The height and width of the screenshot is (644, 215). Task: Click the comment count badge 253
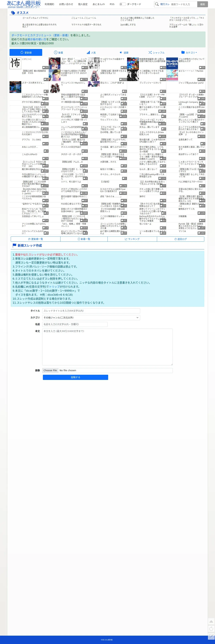tap(123, 79)
